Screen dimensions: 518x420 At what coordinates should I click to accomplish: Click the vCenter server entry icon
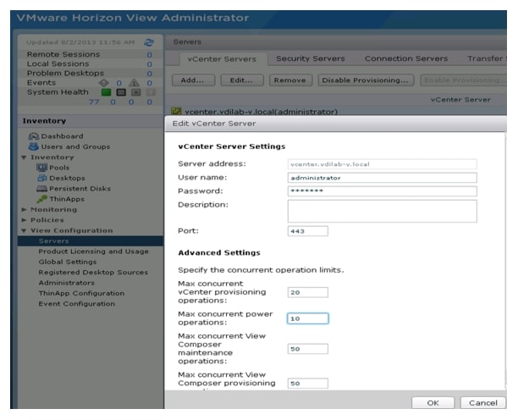(176, 112)
